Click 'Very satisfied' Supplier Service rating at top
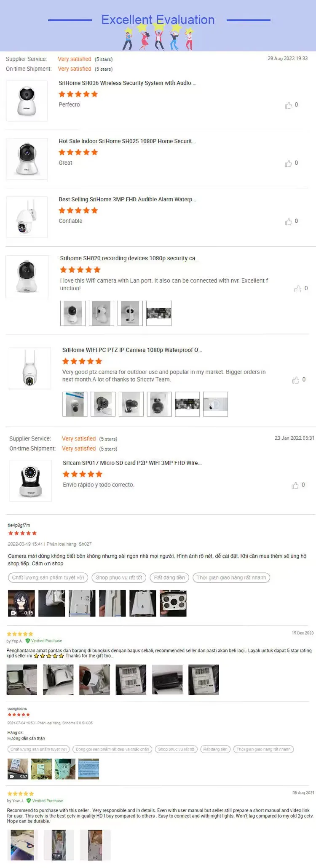The image size is (316, 868). click(75, 59)
